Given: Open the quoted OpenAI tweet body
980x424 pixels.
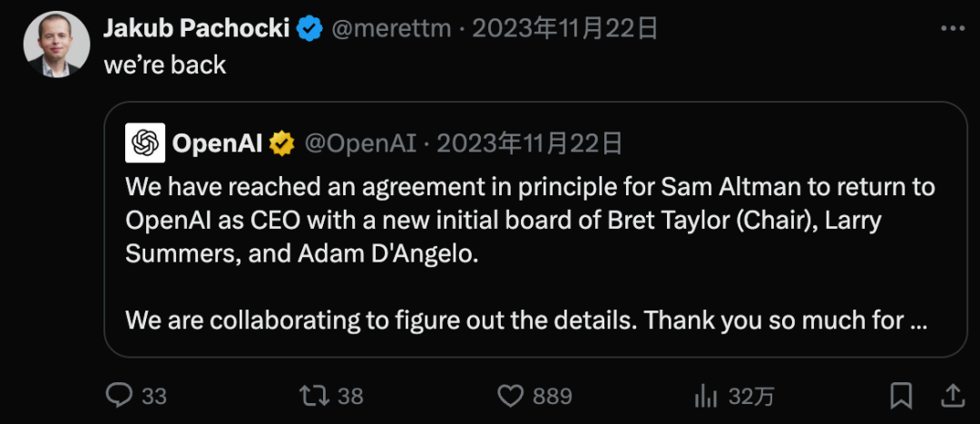Looking at the screenshot, I should coord(530,221).
